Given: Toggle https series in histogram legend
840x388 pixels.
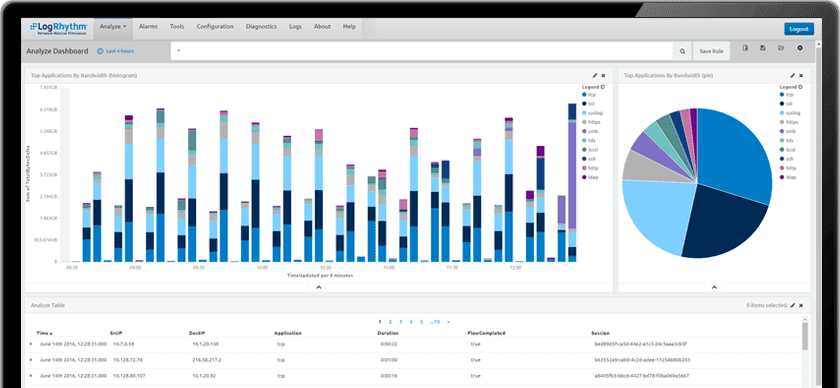Looking at the screenshot, I should point(591,122).
